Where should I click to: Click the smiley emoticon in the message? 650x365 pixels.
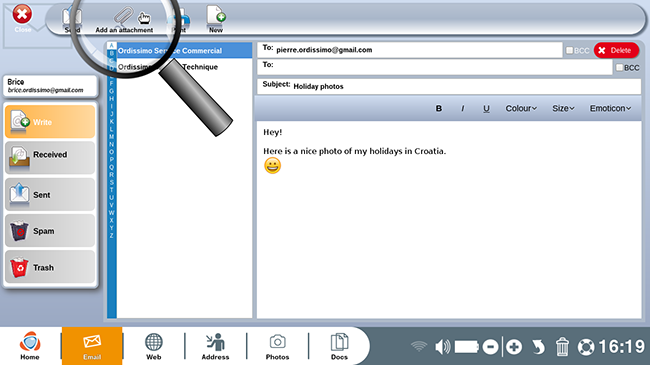pos(272,166)
